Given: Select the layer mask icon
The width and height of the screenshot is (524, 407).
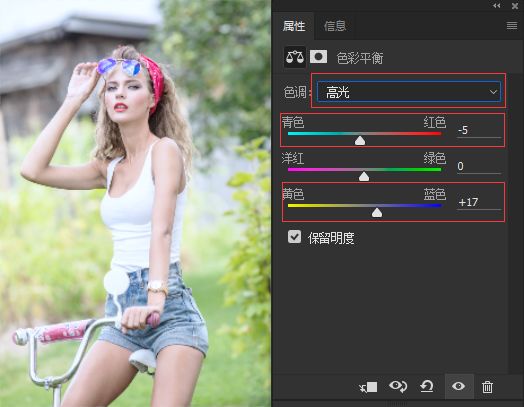Looking at the screenshot, I should [x=318, y=57].
